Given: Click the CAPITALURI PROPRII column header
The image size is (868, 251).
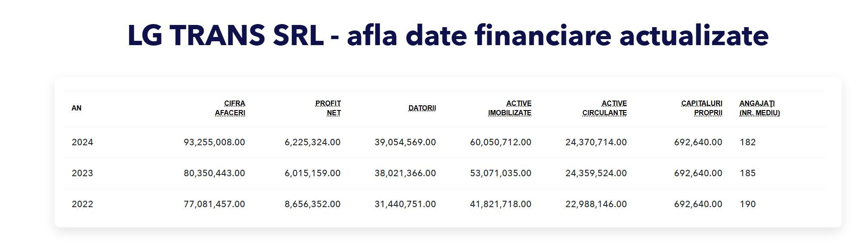Looking at the screenshot, I should click(702, 108).
